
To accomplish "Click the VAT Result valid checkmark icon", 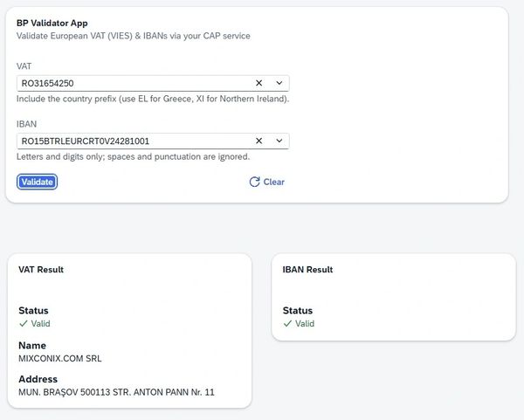I will [x=23, y=324].
